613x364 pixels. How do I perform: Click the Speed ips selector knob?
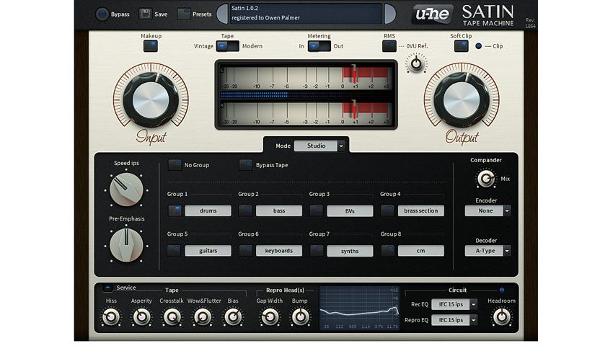(x=126, y=190)
